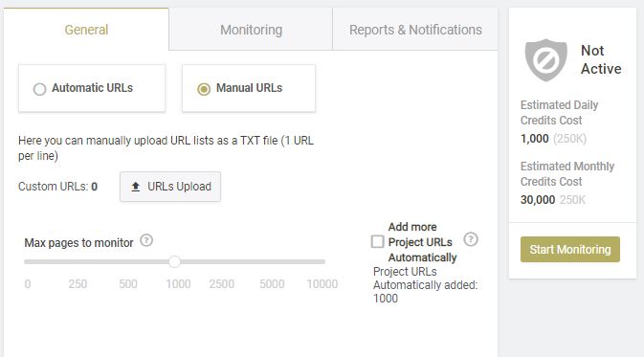The image size is (644, 357).
Task: Switch to the General tab
Action: [86, 30]
